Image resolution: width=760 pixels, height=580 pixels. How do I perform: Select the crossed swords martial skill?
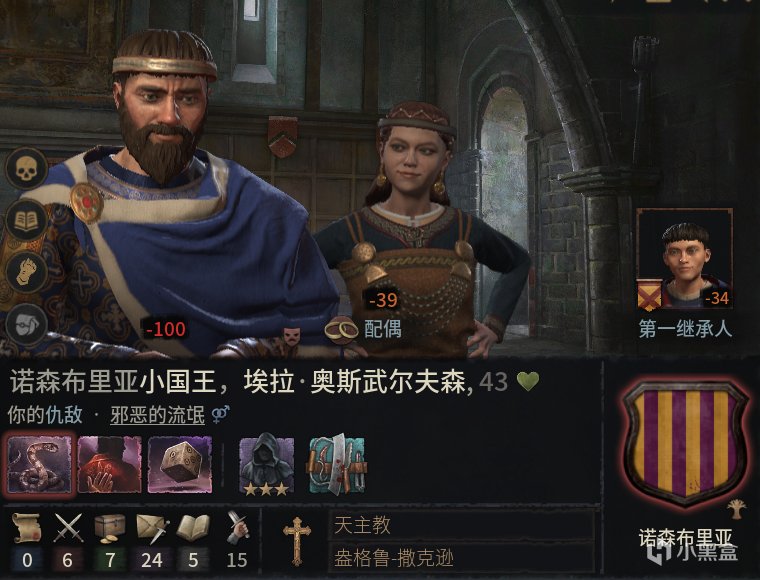tap(68, 528)
